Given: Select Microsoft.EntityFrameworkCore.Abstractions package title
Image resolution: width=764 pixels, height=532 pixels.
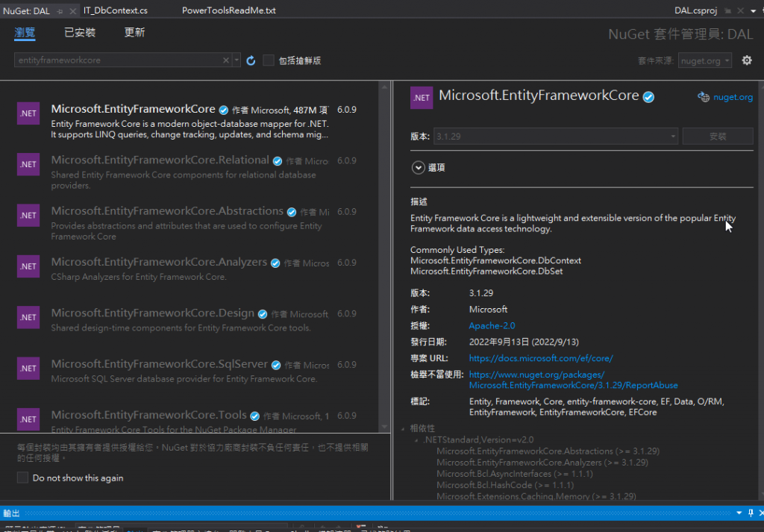Looking at the screenshot, I should [167, 211].
